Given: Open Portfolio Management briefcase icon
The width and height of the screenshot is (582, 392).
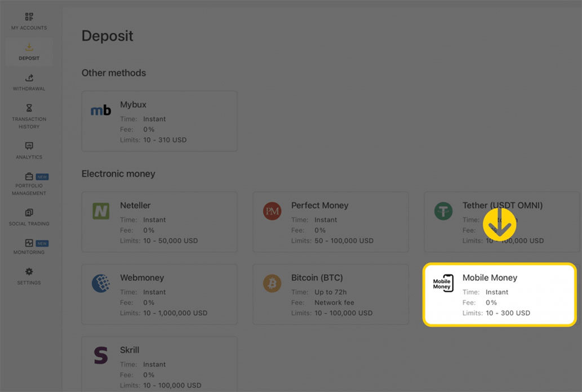Looking at the screenshot, I should click(x=29, y=177).
